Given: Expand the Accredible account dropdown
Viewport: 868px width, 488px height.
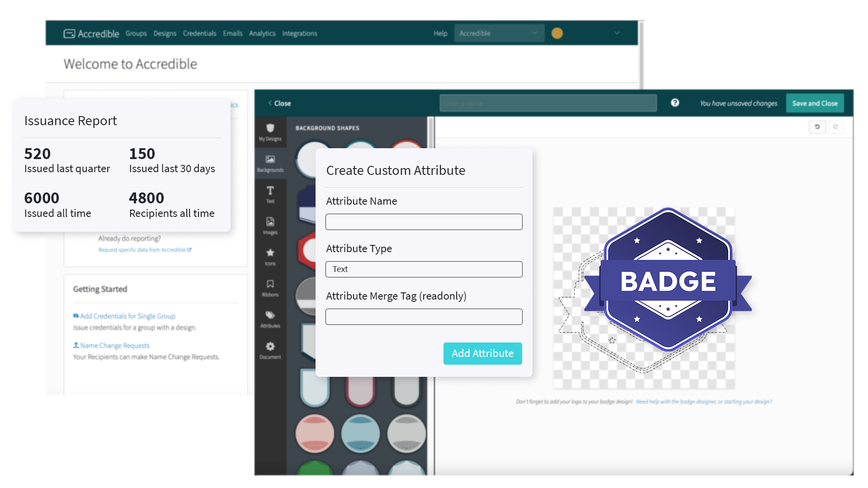Looking at the screenshot, I should pos(499,33).
